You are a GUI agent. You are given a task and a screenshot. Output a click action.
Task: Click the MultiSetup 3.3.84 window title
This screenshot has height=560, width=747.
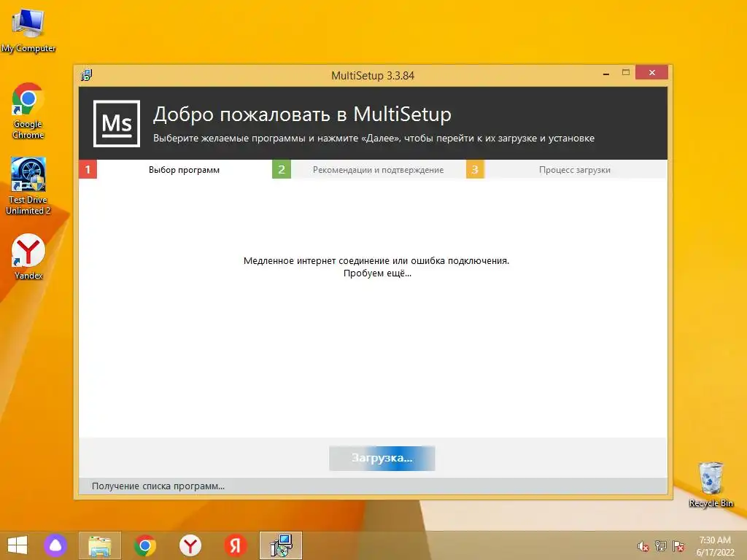373,76
